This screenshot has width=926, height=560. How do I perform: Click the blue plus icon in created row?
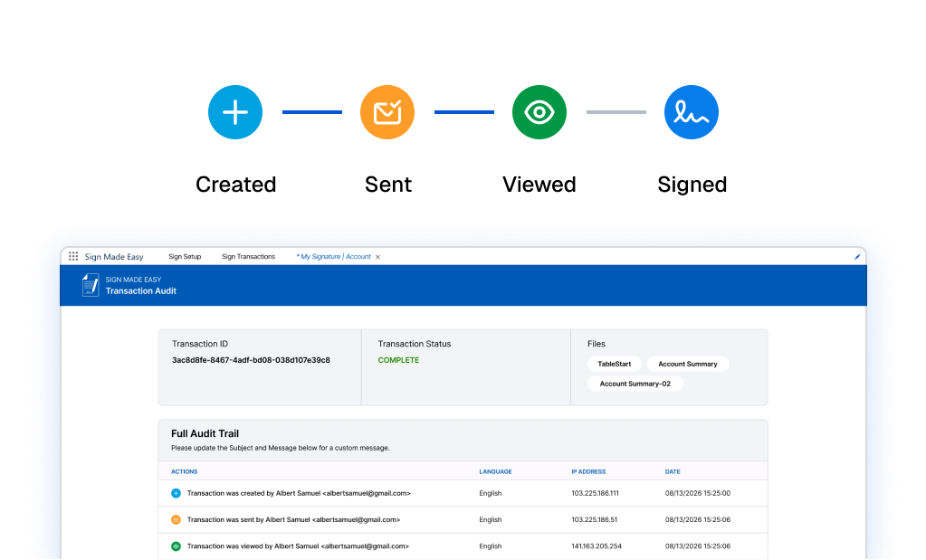pos(176,493)
